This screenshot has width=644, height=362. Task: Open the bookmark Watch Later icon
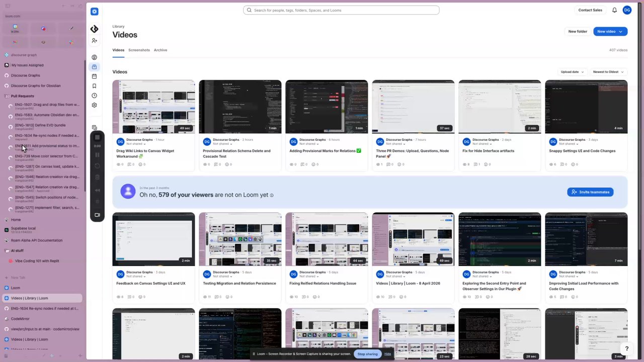click(x=94, y=86)
